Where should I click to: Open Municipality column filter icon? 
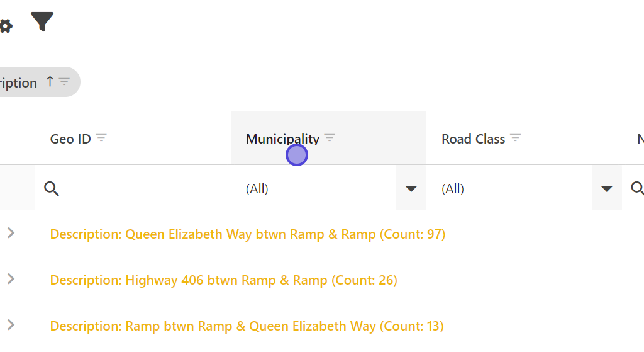330,138
